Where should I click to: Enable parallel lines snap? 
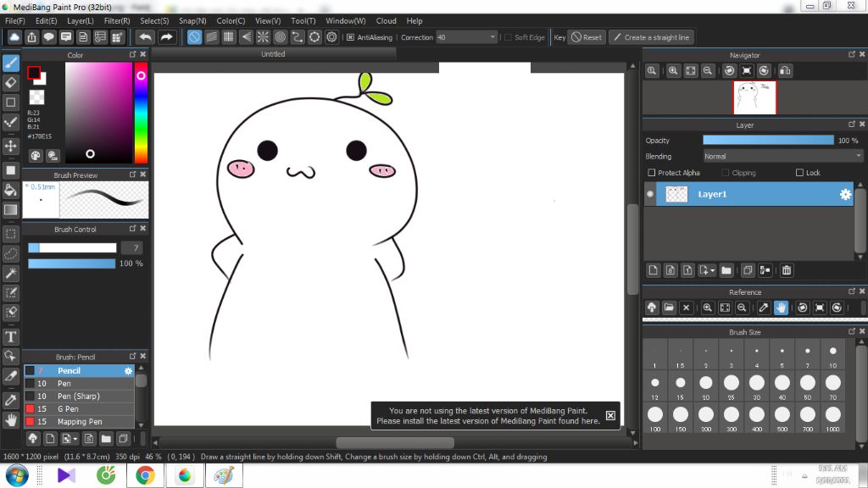[211, 37]
